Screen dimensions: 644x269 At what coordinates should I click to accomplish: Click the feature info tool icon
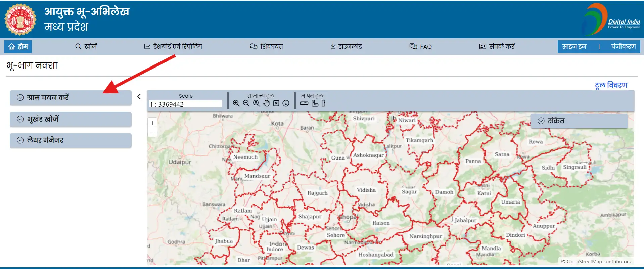(286, 103)
